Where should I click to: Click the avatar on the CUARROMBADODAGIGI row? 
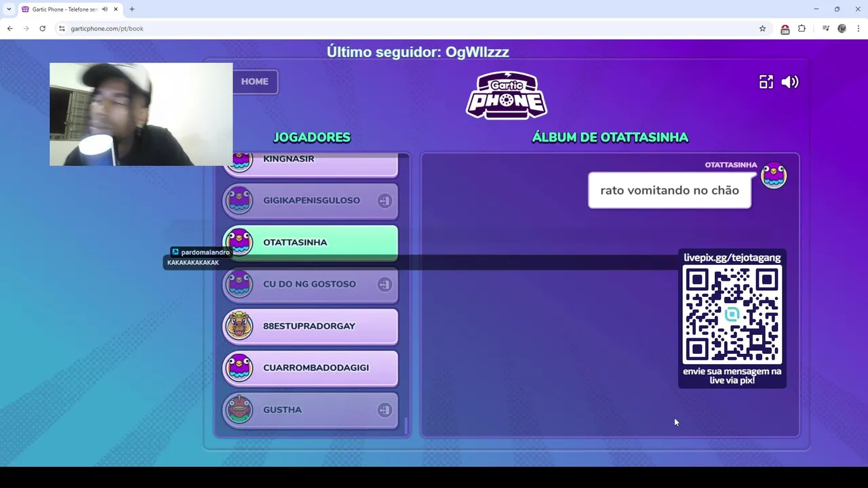(239, 367)
